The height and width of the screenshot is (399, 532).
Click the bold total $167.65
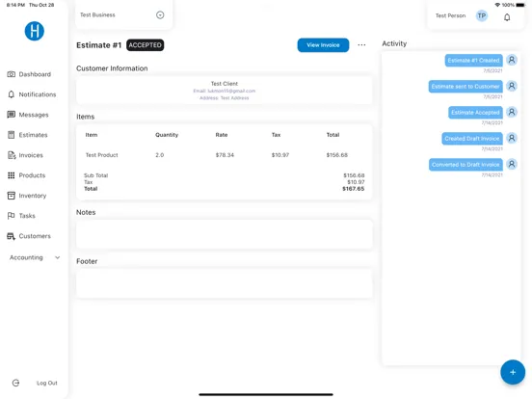click(353, 189)
